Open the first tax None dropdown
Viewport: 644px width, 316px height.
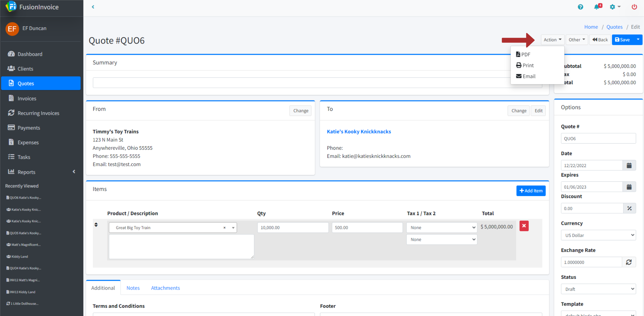(441, 228)
